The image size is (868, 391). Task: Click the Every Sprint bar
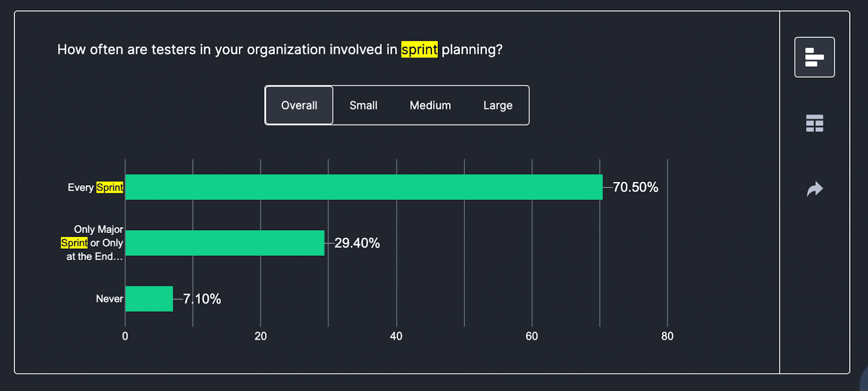[363, 187]
